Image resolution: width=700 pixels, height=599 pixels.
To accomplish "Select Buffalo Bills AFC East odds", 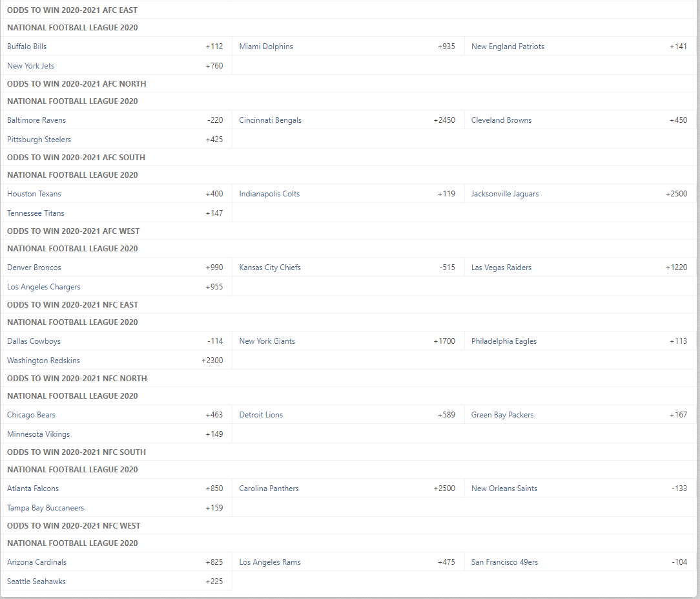I will [x=116, y=47].
